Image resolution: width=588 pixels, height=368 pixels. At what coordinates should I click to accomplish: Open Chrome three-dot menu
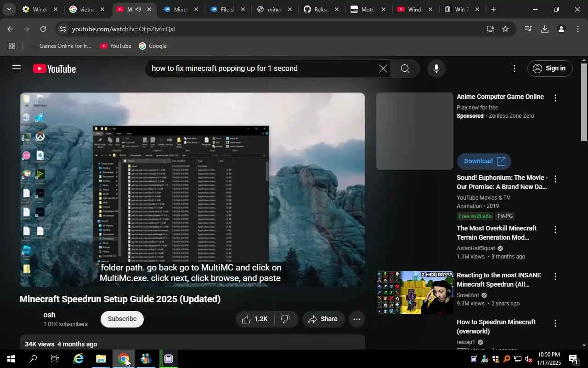pyautogui.click(x=578, y=29)
